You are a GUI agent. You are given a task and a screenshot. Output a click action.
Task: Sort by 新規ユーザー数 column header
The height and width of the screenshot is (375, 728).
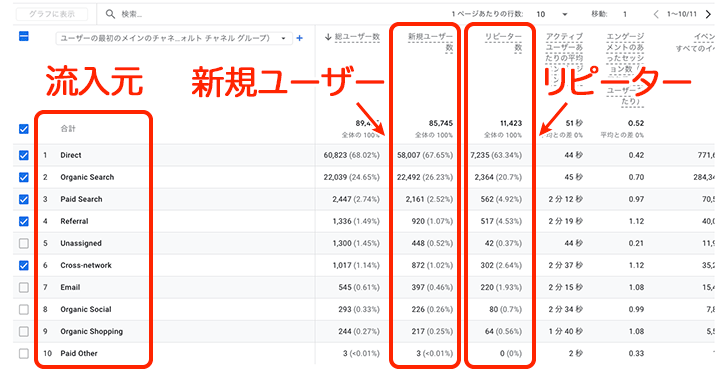click(x=430, y=42)
